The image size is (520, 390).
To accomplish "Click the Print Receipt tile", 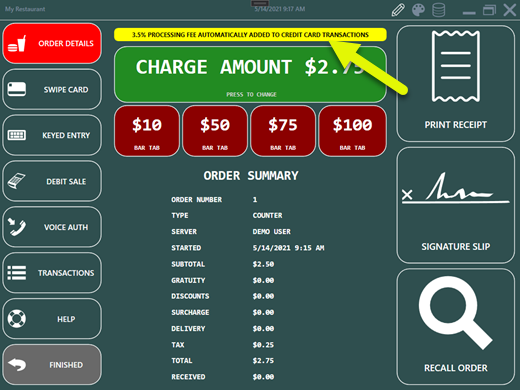I will 456,84.
